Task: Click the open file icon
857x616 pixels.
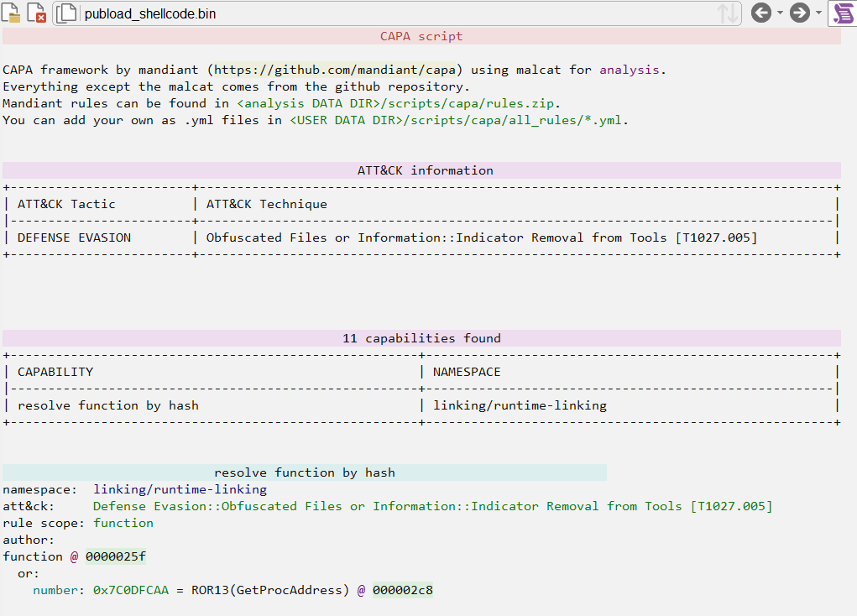Action: click(12, 13)
